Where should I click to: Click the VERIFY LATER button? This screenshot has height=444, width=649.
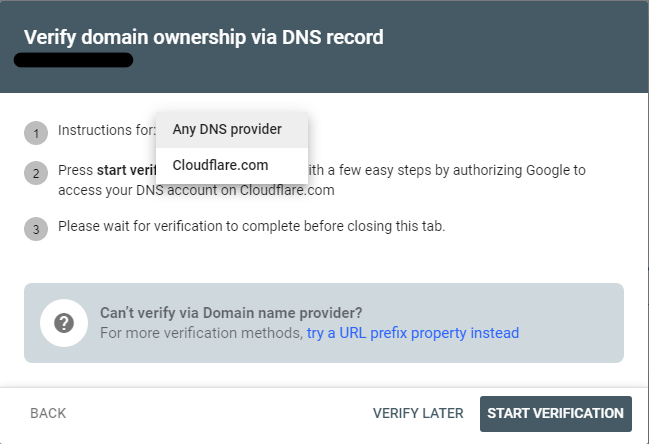(x=418, y=413)
